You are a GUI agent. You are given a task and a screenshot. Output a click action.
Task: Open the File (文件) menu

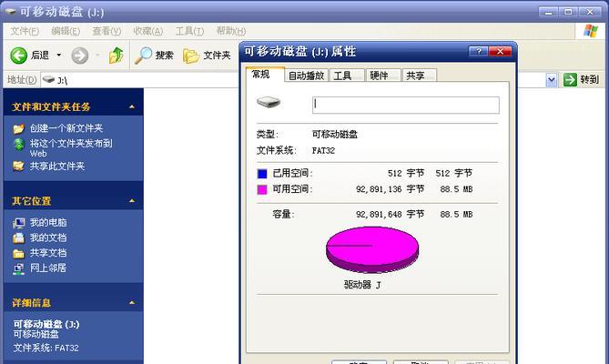25,31
